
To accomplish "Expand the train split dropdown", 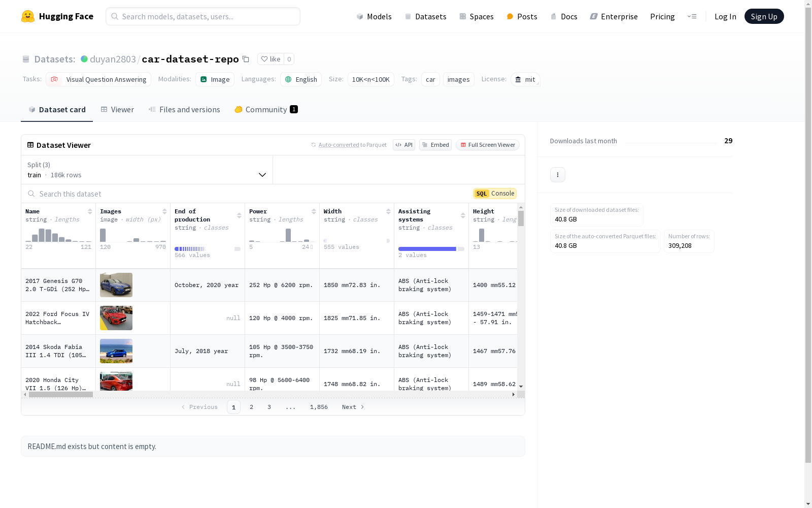I will point(147,170).
